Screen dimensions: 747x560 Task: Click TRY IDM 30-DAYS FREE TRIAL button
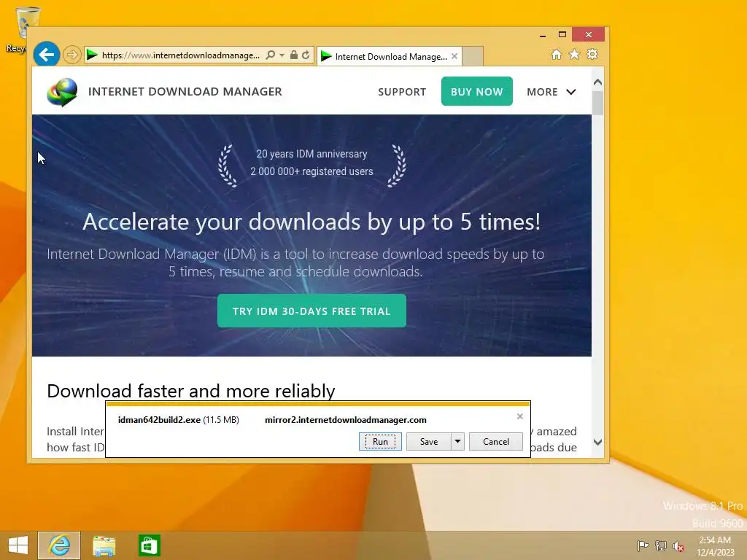coord(311,311)
